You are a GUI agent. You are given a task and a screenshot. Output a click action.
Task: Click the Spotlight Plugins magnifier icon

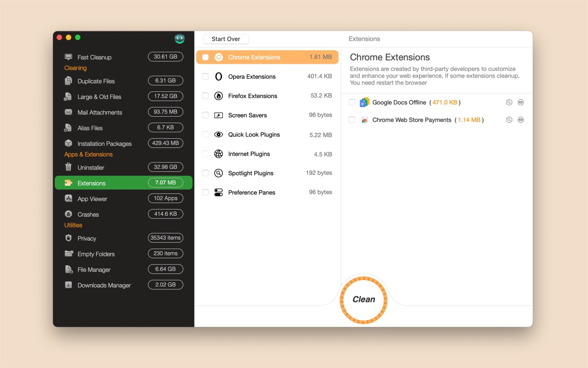(x=219, y=173)
